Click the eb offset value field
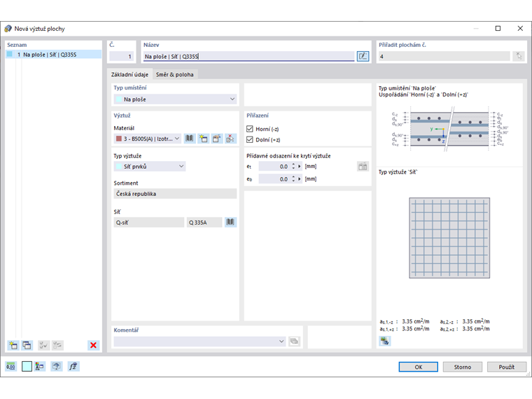The width and height of the screenshot is (532, 399). 275,178
